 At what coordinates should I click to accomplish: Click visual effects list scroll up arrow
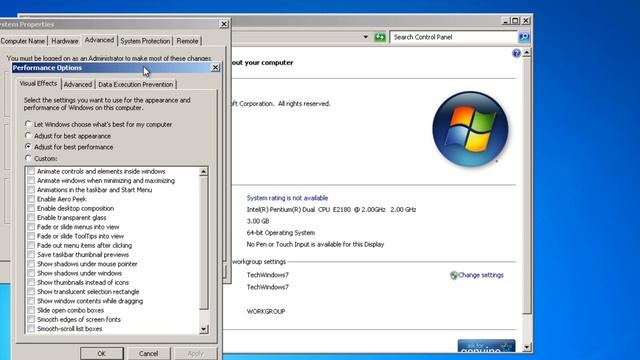click(x=204, y=172)
